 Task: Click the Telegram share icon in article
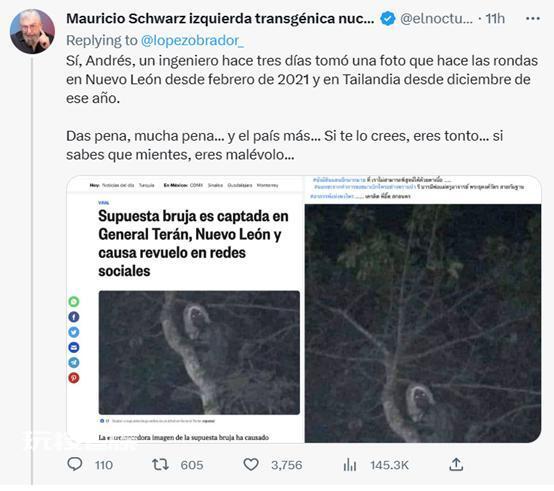tap(73, 363)
